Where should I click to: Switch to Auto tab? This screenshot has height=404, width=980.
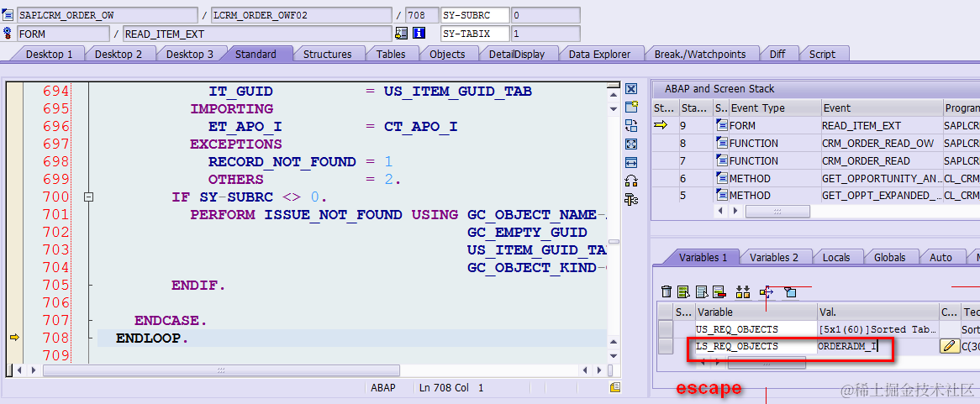[x=940, y=257]
